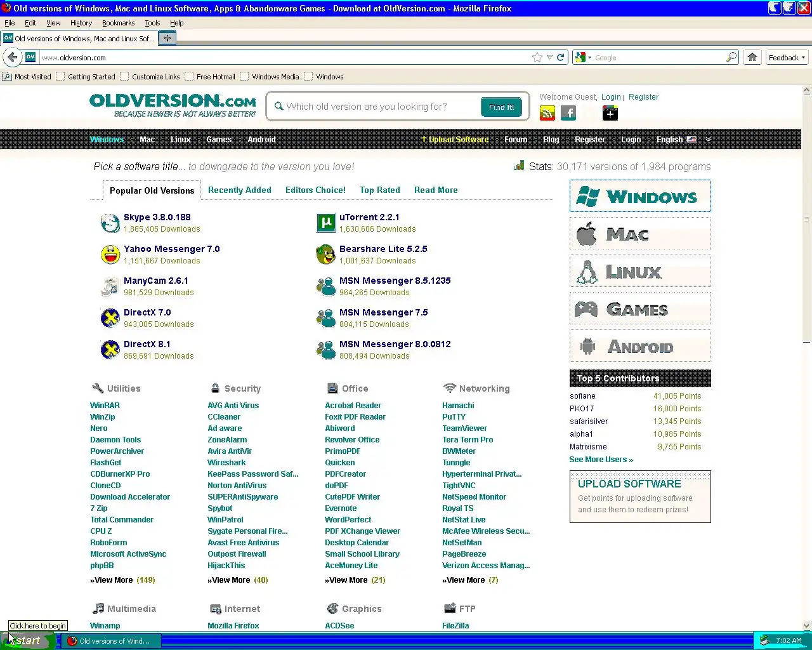Open the Most Visited bookmark
This screenshot has width=812, height=650.
click(x=27, y=77)
